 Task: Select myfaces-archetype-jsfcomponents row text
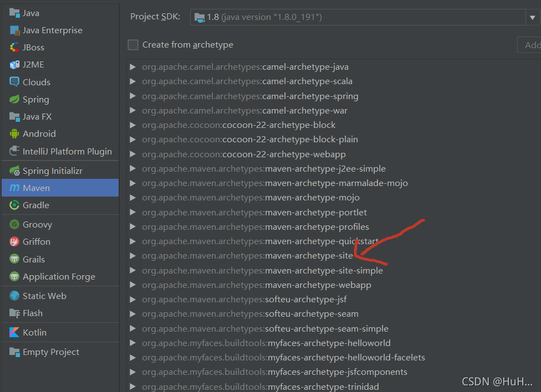coord(274,372)
